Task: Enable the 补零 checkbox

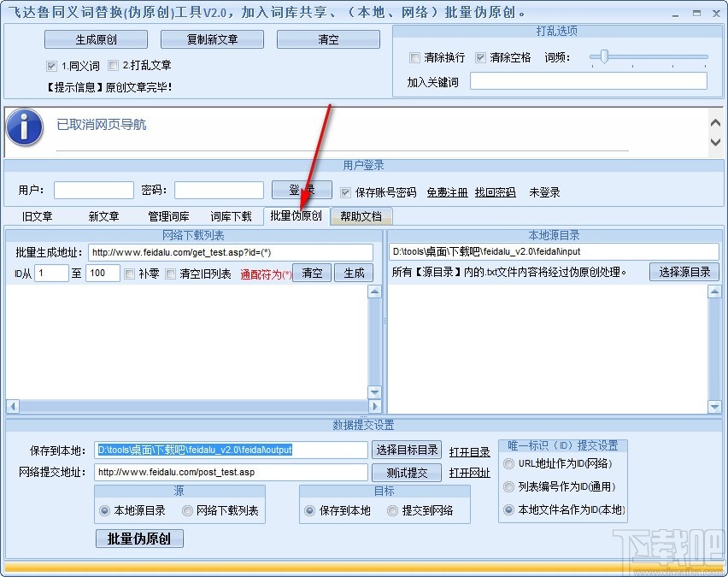Action: (x=130, y=274)
